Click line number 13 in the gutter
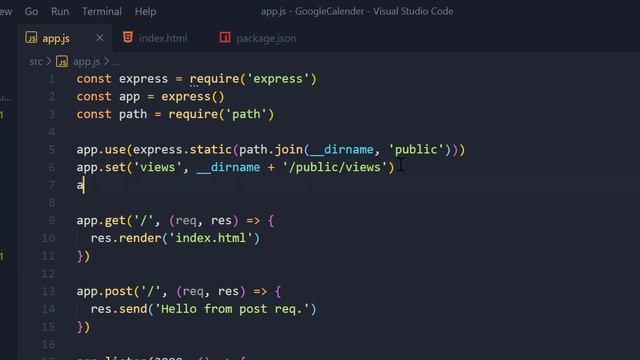Viewport: 640px width, 360px height. pyautogui.click(x=48, y=291)
